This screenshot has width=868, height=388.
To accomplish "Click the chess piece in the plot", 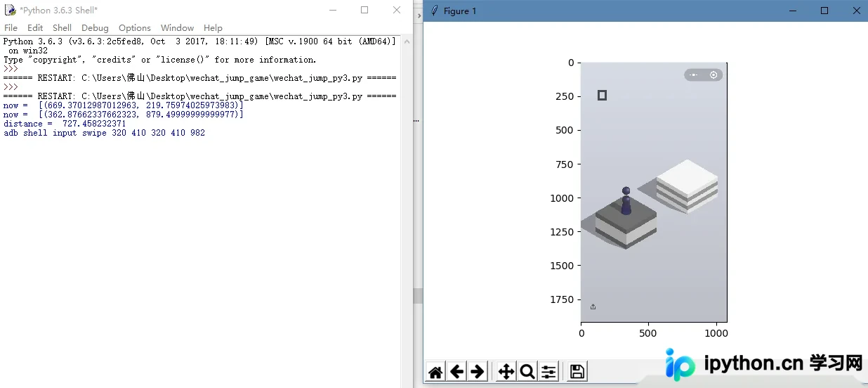I will click(x=626, y=201).
